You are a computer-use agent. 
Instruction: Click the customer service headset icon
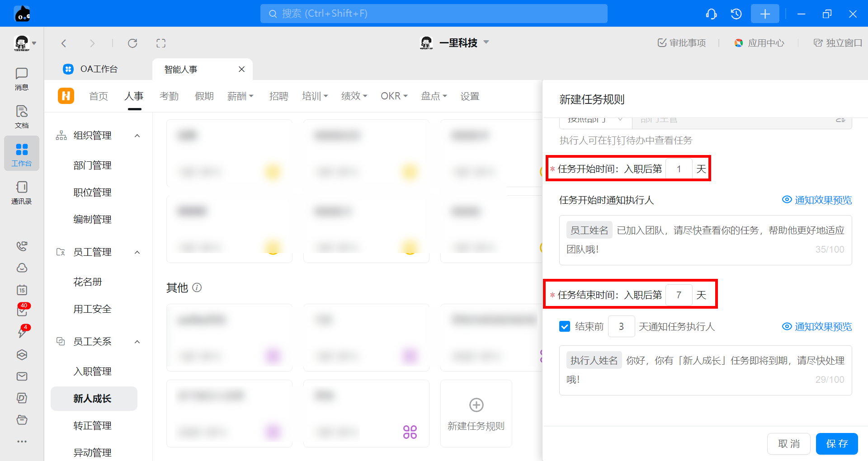point(711,14)
